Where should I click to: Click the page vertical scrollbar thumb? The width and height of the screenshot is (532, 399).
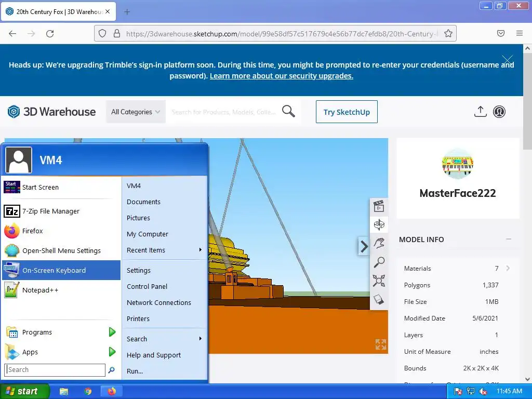[527, 101]
